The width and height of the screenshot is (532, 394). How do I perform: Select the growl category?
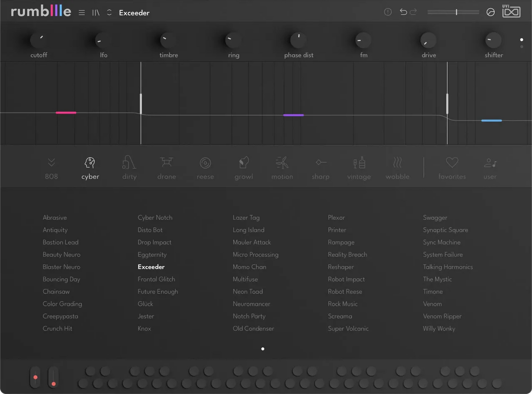point(244,168)
